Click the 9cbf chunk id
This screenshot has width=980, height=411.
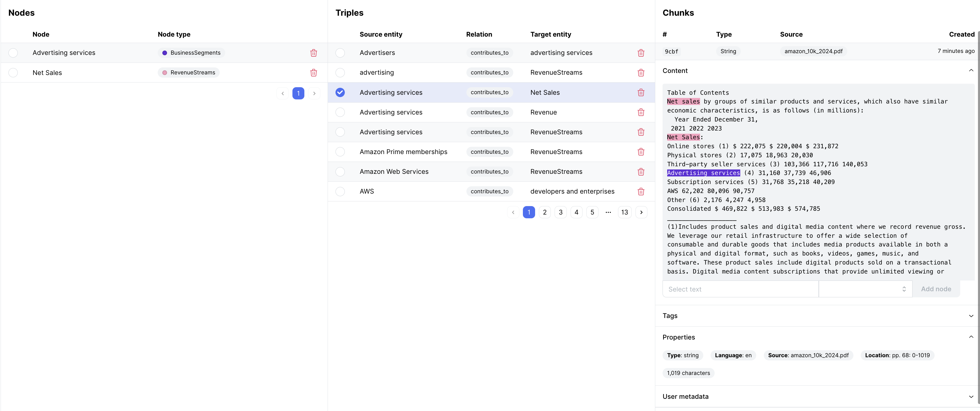[x=671, y=51]
